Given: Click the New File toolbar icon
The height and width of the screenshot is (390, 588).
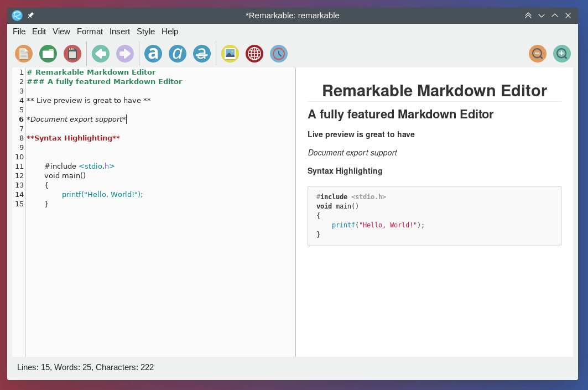Looking at the screenshot, I should (x=24, y=54).
